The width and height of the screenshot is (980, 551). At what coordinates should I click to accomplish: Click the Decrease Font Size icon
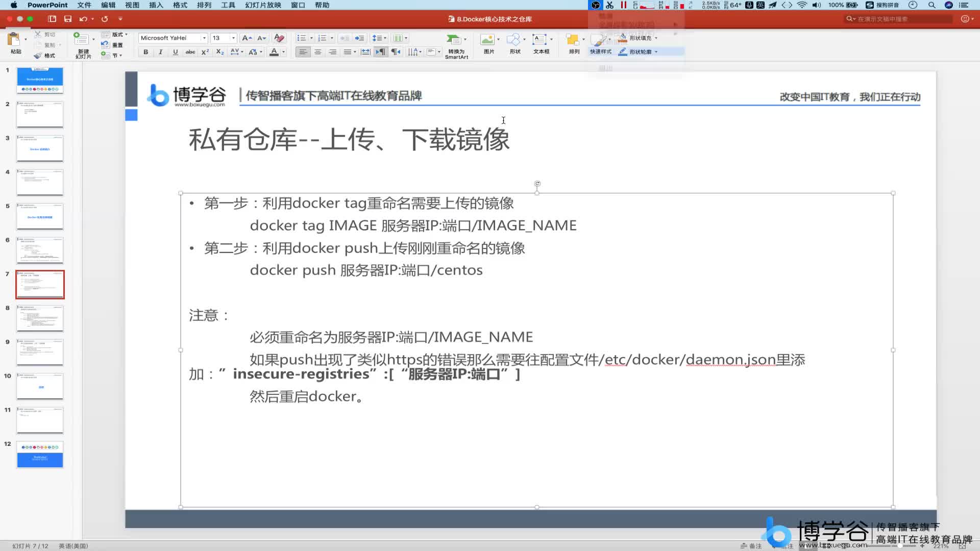pyautogui.click(x=262, y=38)
